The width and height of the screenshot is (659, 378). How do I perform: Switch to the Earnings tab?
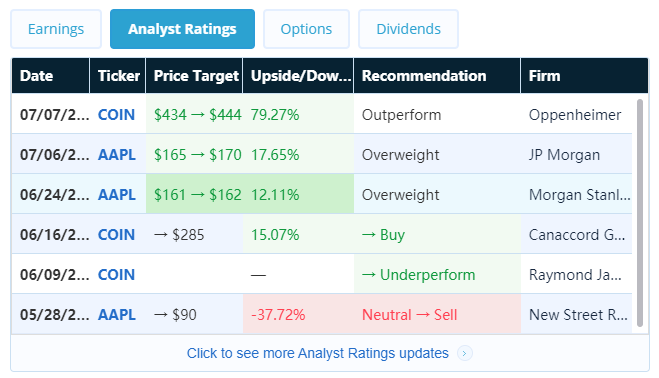(x=56, y=29)
